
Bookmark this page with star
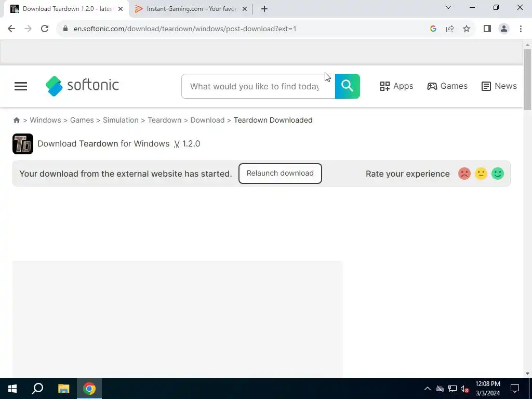click(467, 29)
